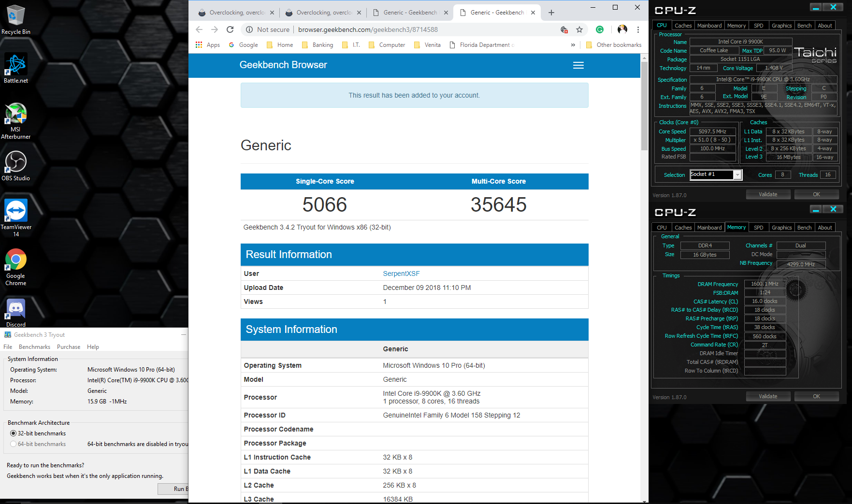Click the Run Benchmarks button in Geekbench
This screenshot has height=504, width=852.
tap(173, 489)
